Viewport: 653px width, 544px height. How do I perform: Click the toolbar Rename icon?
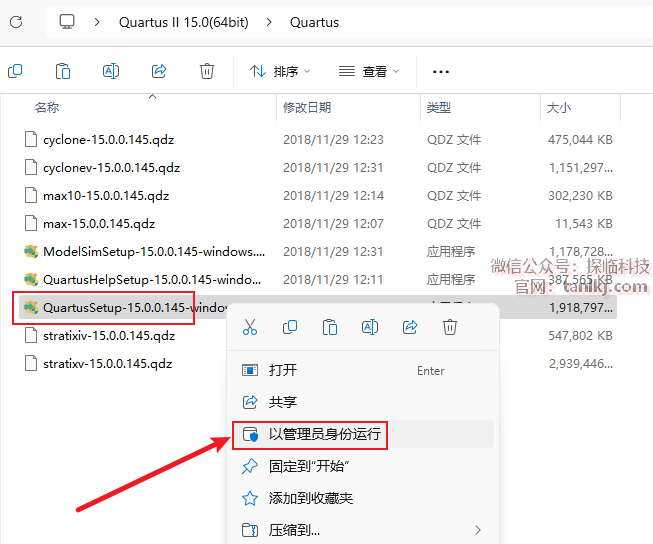point(111,71)
